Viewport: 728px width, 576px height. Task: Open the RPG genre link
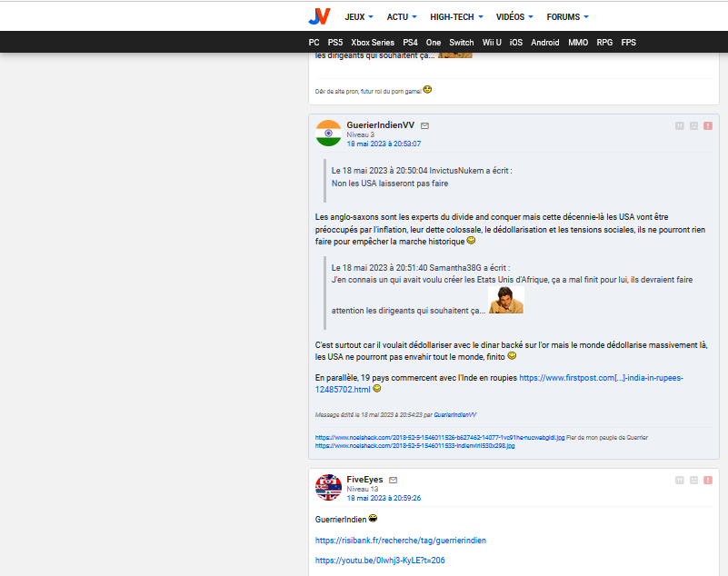(x=604, y=42)
